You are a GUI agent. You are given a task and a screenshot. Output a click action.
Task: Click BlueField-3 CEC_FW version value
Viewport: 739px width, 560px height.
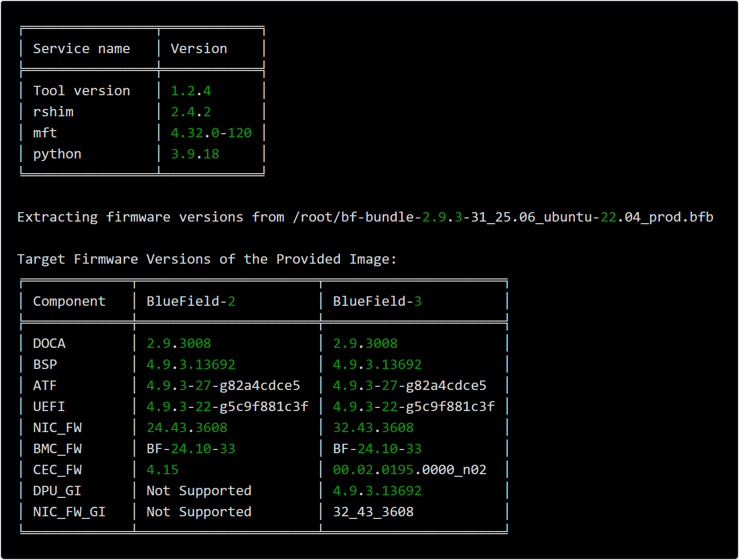410,470
